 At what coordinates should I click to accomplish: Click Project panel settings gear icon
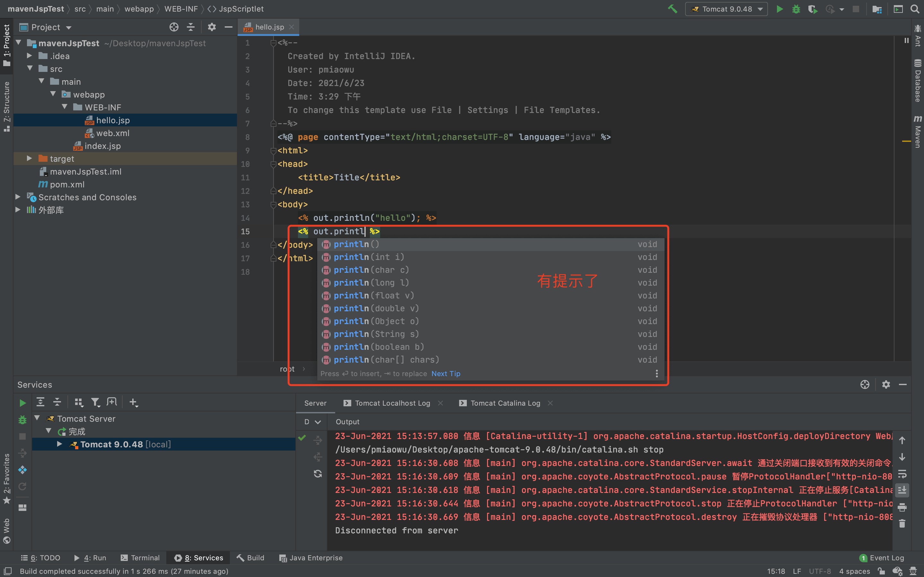tap(212, 27)
